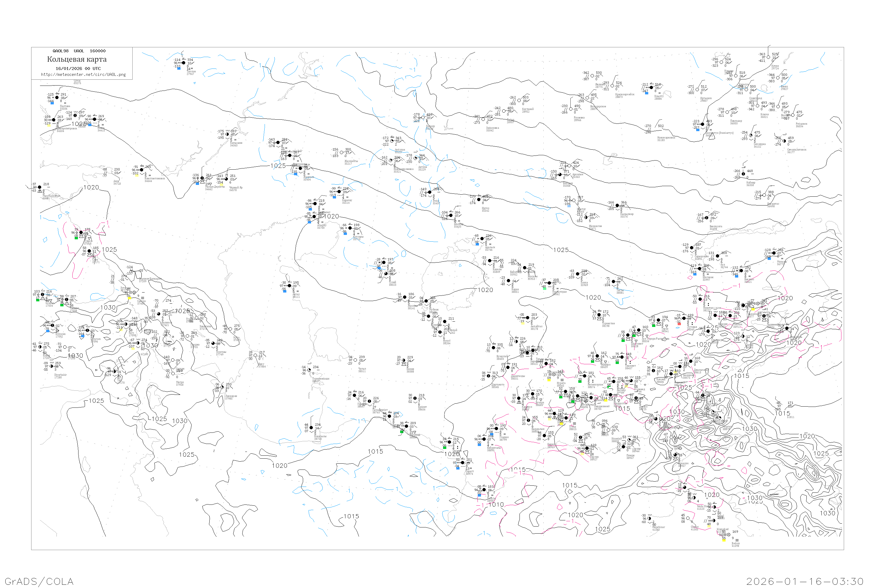Click the GrADS/COLA label at bottom left
This screenshot has width=882, height=588.
(39, 581)
